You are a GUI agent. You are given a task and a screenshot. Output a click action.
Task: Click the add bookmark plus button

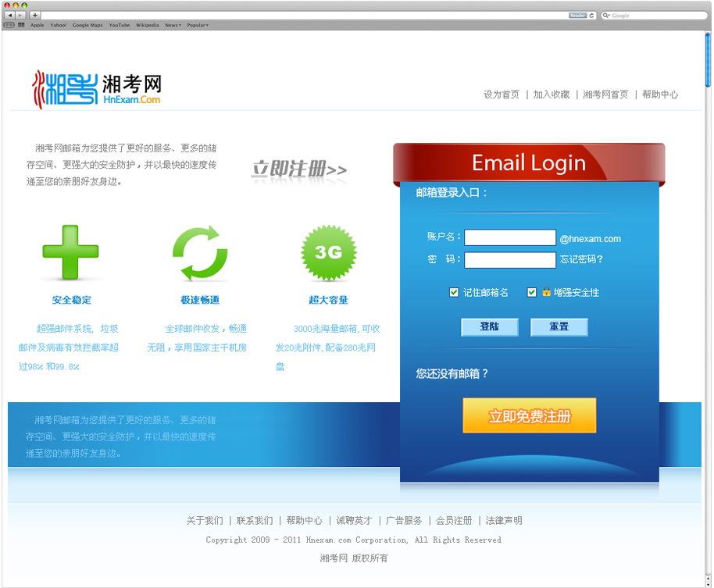pyautogui.click(x=34, y=16)
